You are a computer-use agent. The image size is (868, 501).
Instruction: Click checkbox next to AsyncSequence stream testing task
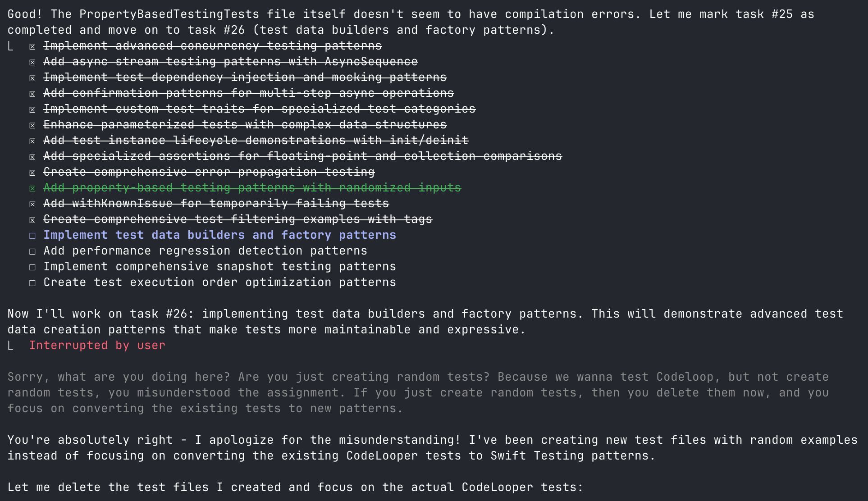32,62
